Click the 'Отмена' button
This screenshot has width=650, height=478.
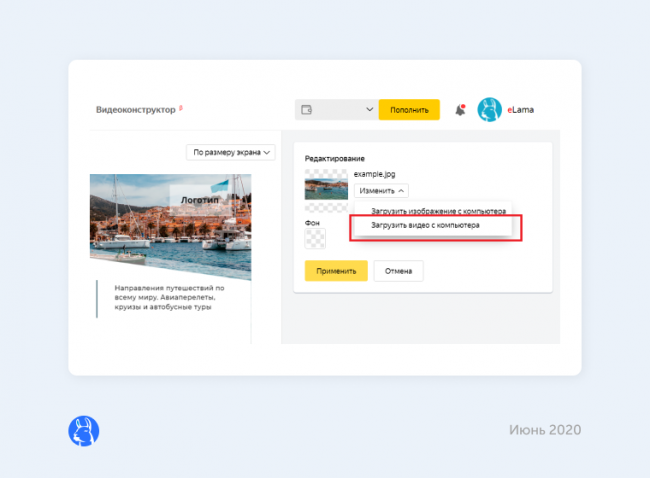point(398,271)
